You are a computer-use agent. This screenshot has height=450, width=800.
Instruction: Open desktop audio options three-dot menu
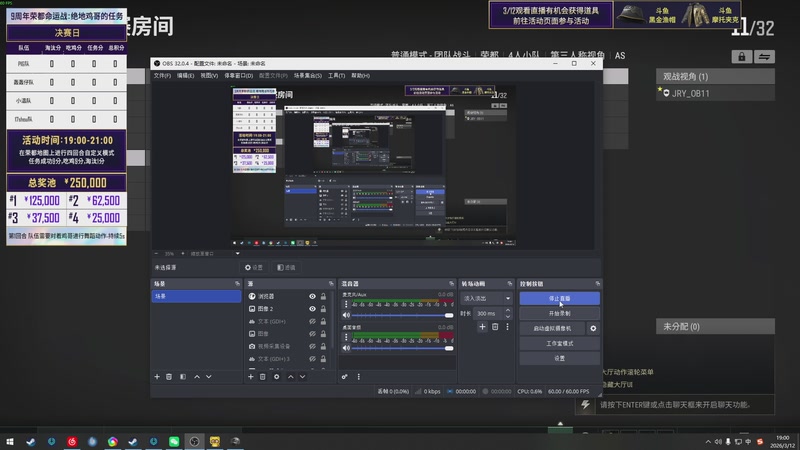[346, 337]
